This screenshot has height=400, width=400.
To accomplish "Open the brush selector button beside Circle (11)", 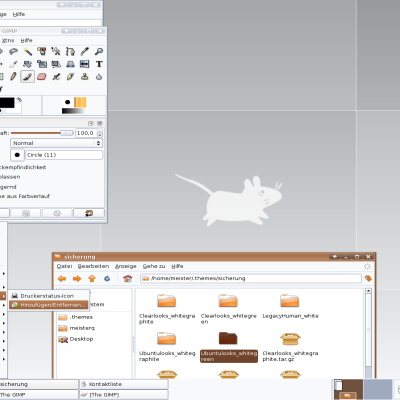I will pos(17,155).
